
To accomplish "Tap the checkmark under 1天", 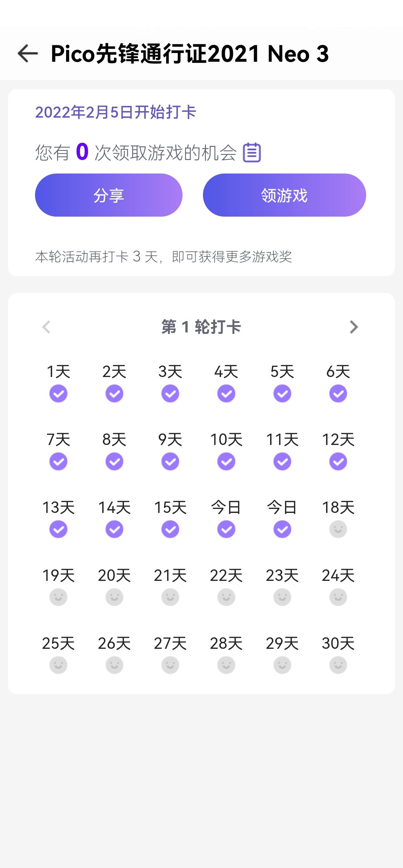I will point(58,393).
